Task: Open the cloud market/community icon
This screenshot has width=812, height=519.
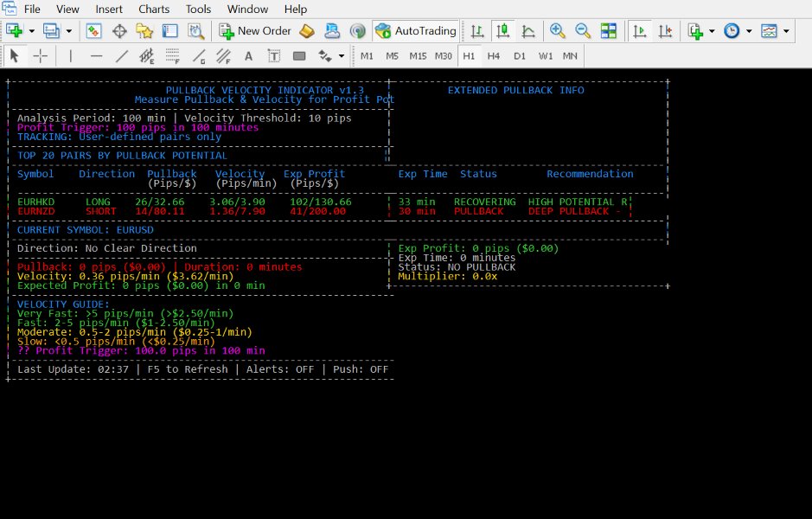Action: (332, 31)
